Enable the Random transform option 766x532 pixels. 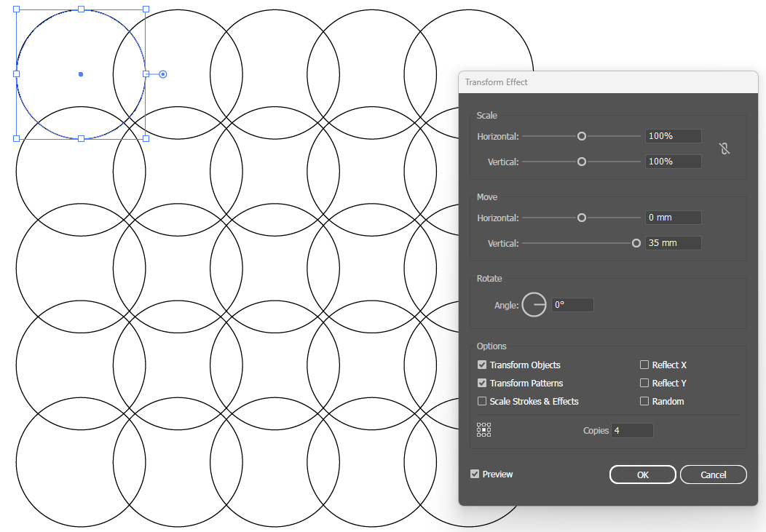point(644,401)
